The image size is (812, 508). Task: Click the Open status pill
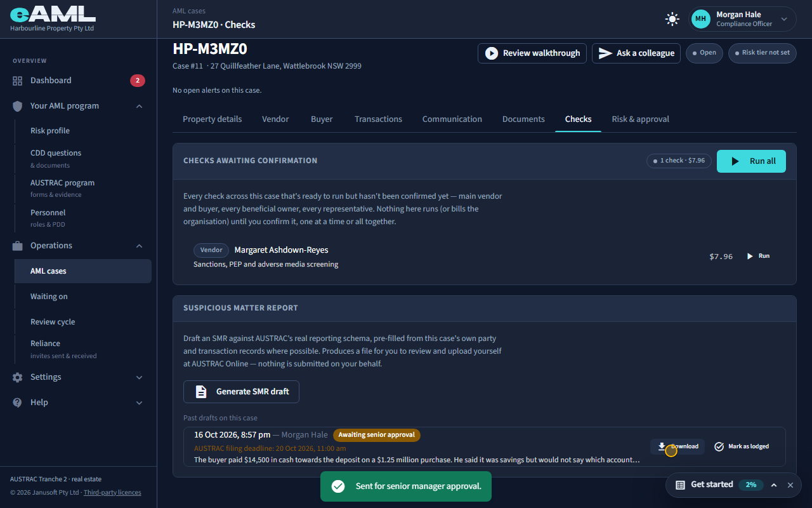coord(704,53)
